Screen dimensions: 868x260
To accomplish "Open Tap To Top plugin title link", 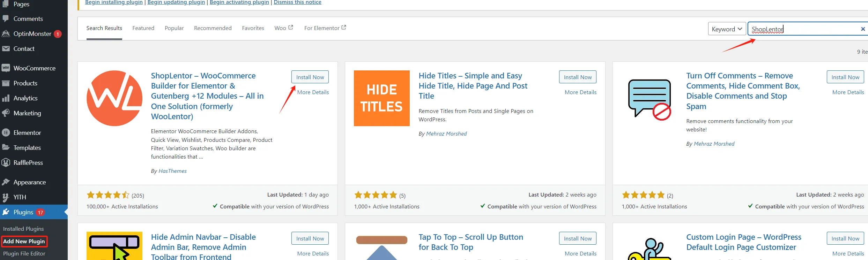I will 471,242.
